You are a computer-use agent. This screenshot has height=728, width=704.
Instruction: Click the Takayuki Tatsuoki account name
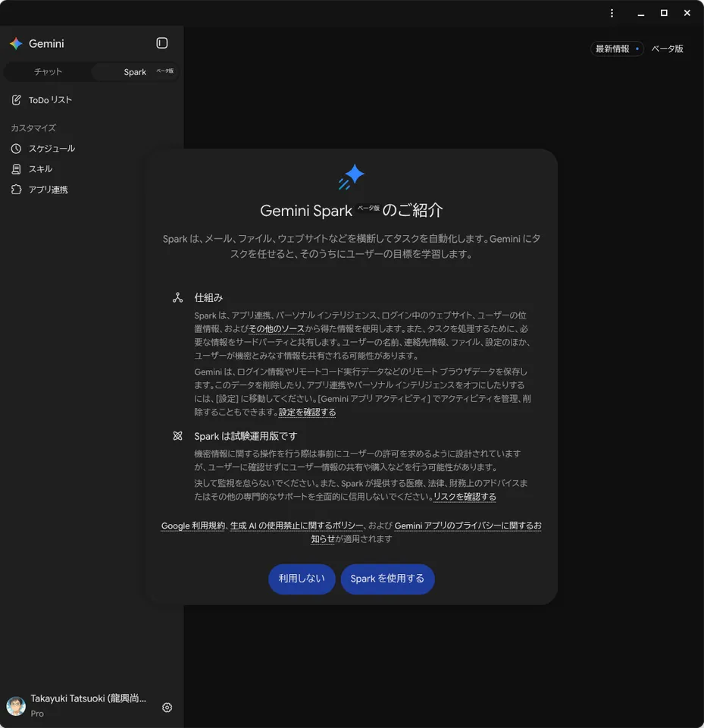(88, 698)
